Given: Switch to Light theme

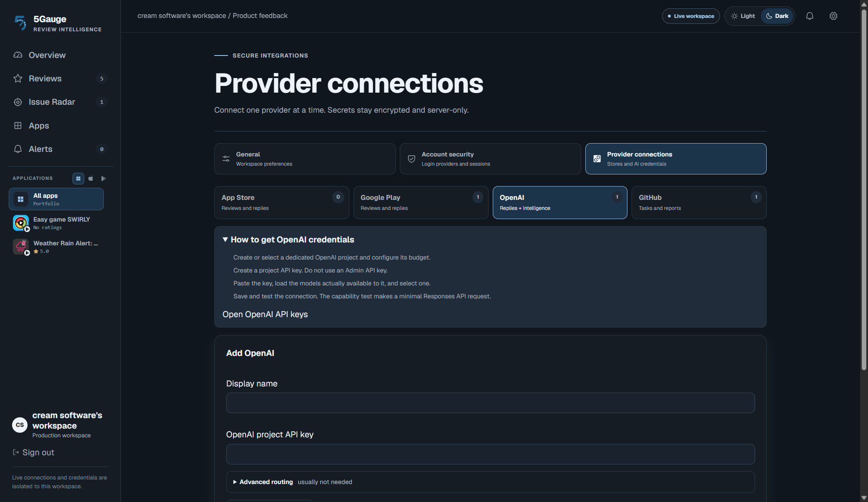Looking at the screenshot, I should (x=743, y=16).
